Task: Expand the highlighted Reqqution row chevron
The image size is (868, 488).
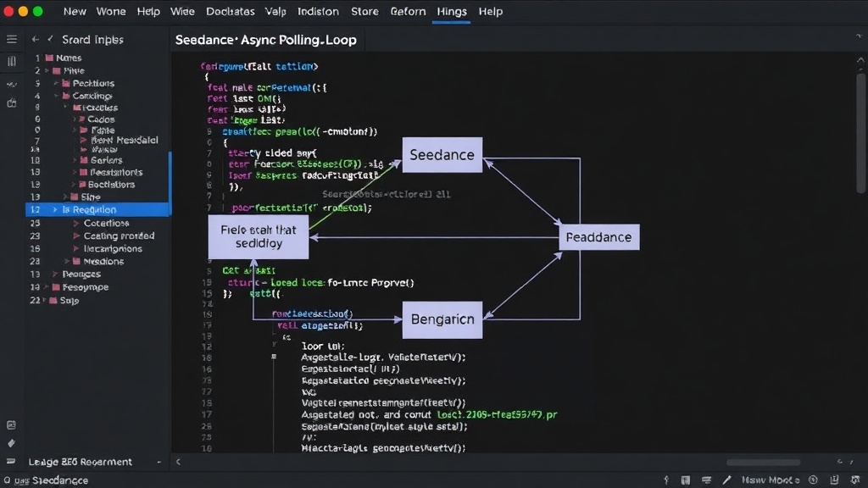Action: (x=55, y=210)
